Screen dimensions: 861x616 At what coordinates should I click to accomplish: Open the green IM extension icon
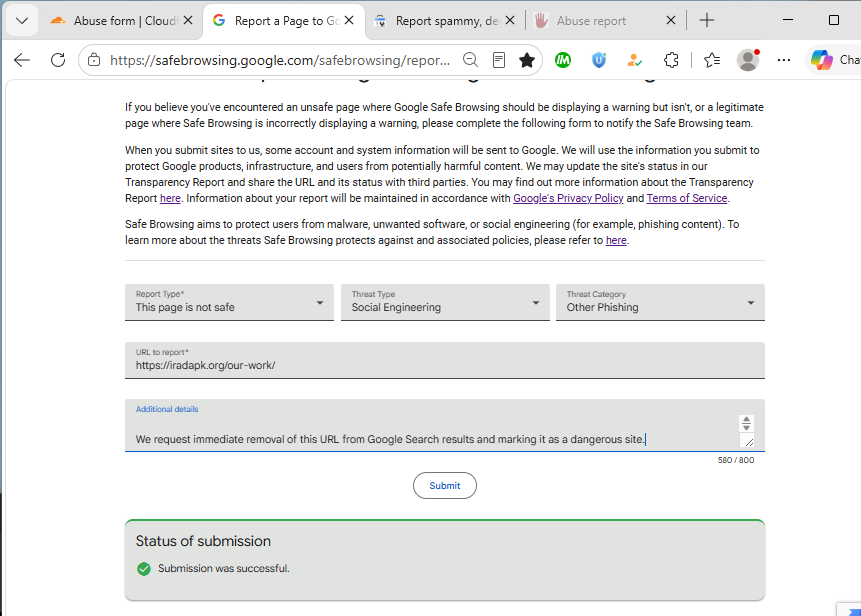coord(563,60)
